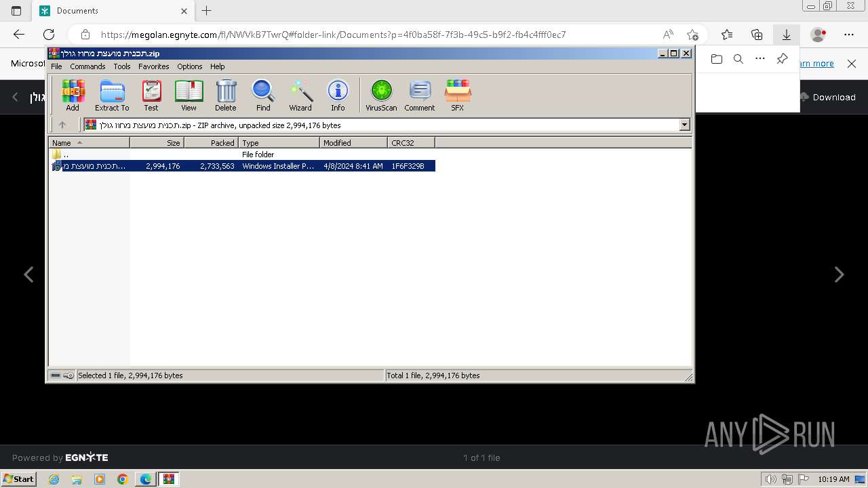Click the 1F6F329B CRC32 value
Viewport: 868px width, 488px height.
[408, 166]
